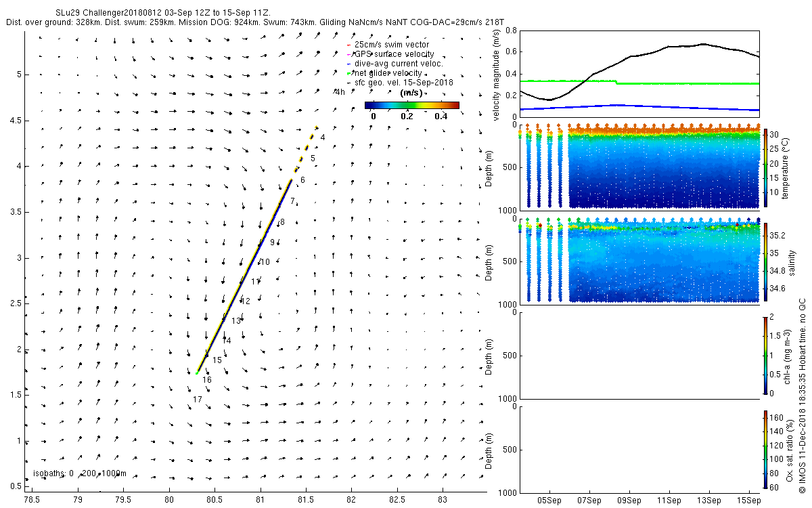Click day label '12' on the glider track
This screenshot has height=508, width=812.
[246, 301]
